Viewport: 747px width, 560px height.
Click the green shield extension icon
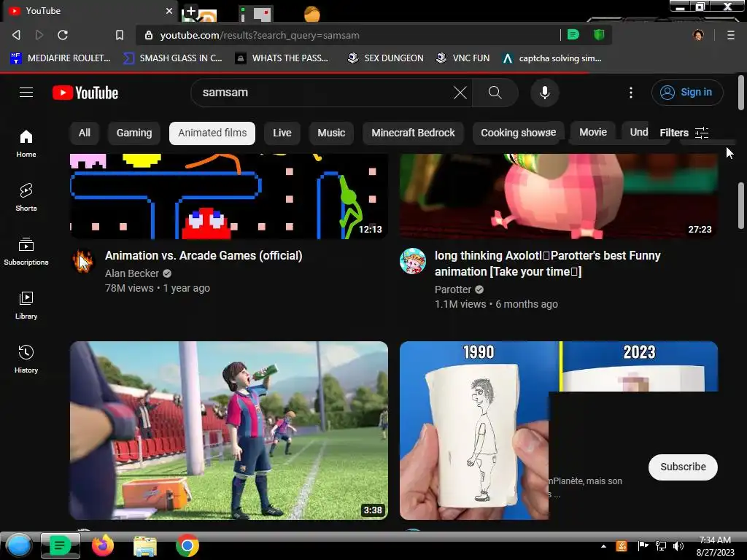point(599,35)
